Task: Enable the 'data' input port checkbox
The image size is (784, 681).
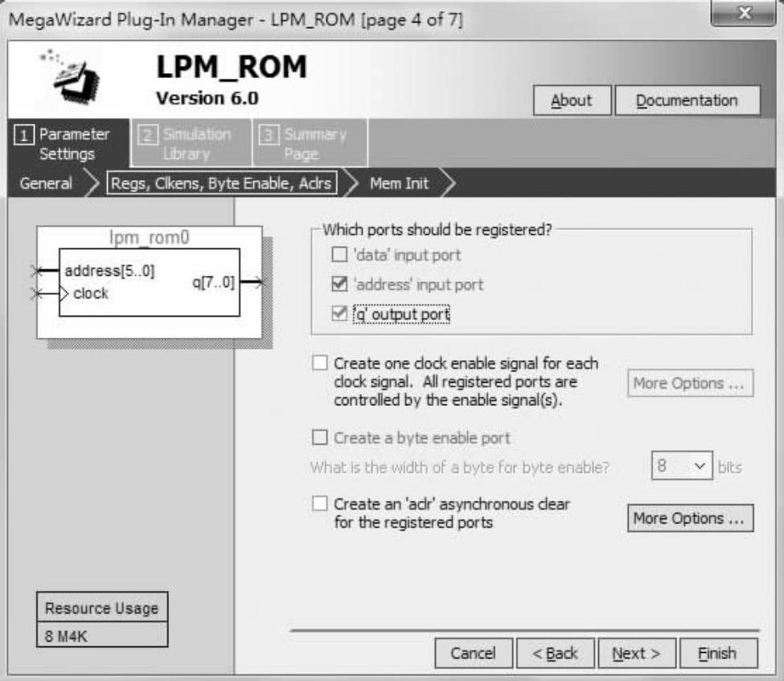Action: click(339, 255)
